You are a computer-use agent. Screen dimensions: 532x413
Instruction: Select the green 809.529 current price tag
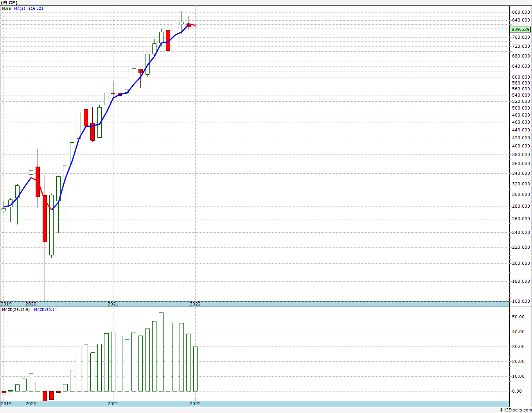click(520, 29)
